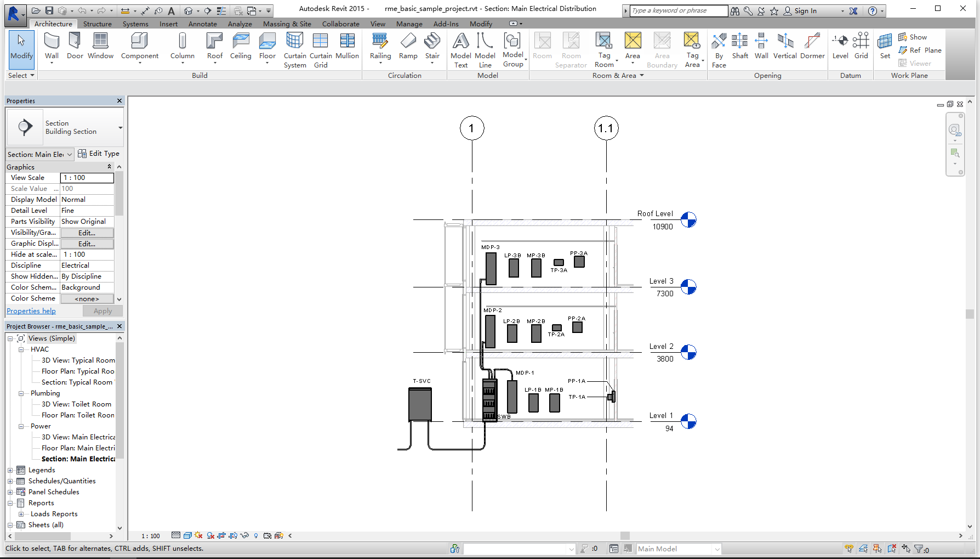The width and height of the screenshot is (980, 559).
Task: Choose the Model Text tool
Action: tap(461, 50)
